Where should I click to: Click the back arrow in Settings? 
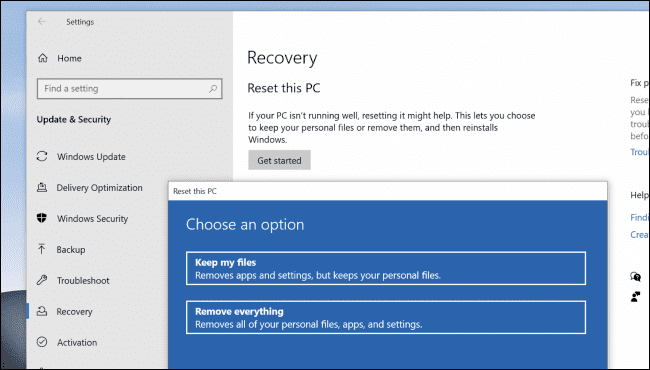[x=42, y=22]
